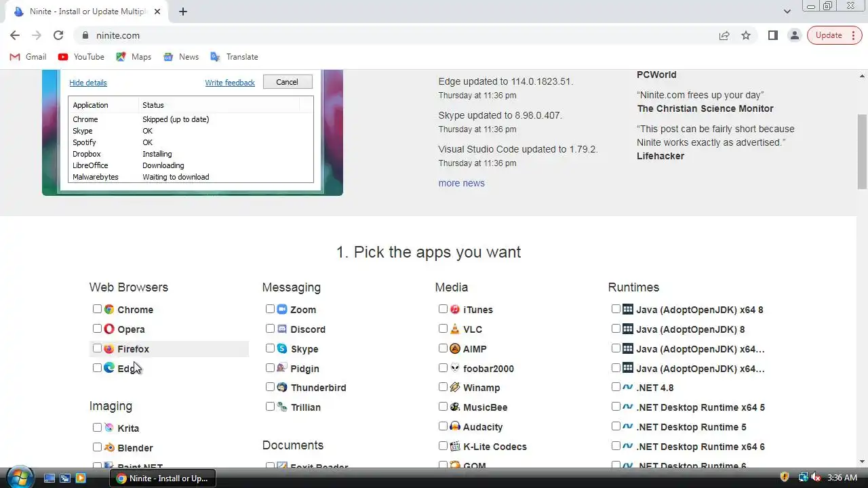Select the Edge checkbox
The height and width of the screenshot is (488, 868).
tap(97, 368)
